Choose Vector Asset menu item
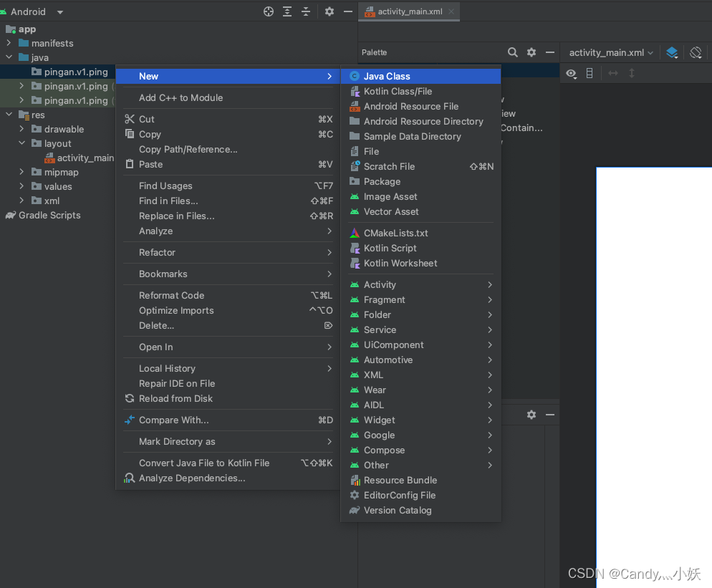The image size is (712, 588). click(x=420, y=211)
